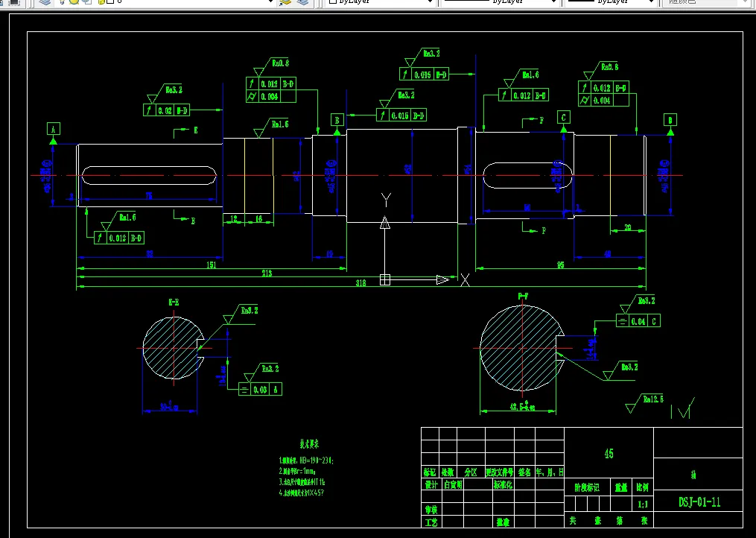Viewport: 756px width, 538px height.
Task: Select the 签名 title block cell
Action: pyautogui.click(x=524, y=472)
